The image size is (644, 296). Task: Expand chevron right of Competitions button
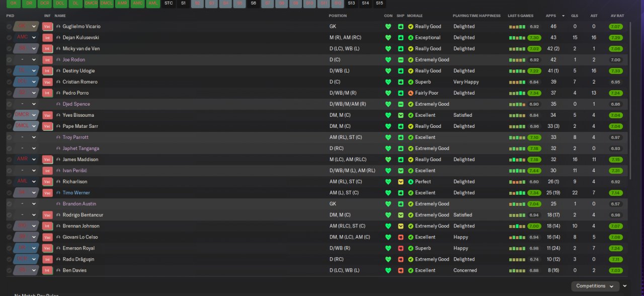tap(625, 286)
